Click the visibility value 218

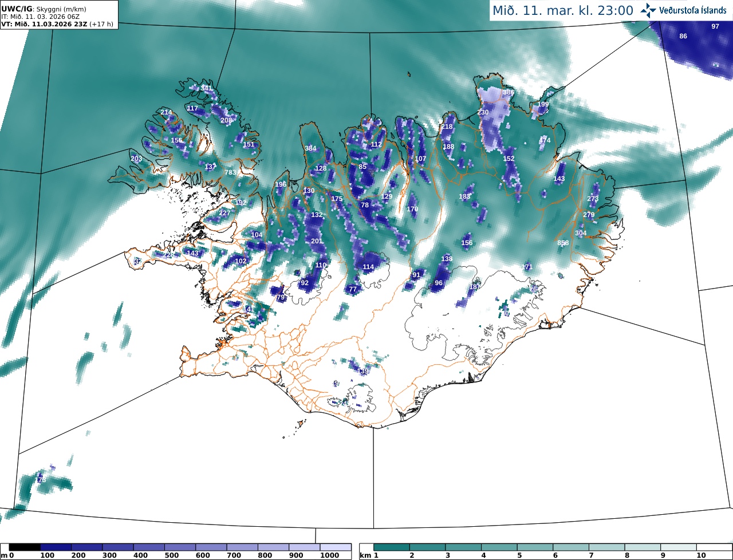pyautogui.click(x=447, y=127)
